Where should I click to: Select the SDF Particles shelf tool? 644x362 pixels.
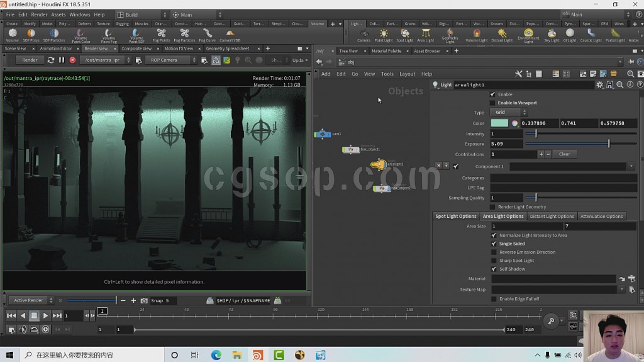pos(54,35)
